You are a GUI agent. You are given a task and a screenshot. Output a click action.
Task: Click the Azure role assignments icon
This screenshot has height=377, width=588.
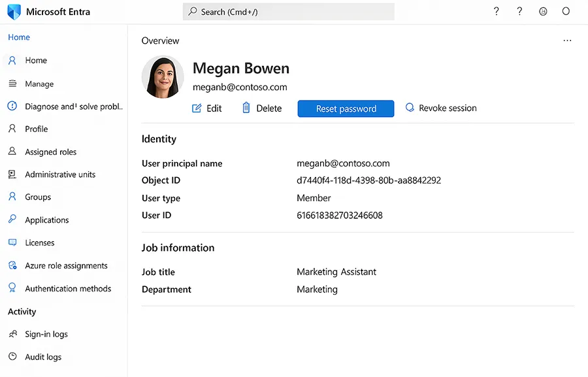(13, 265)
